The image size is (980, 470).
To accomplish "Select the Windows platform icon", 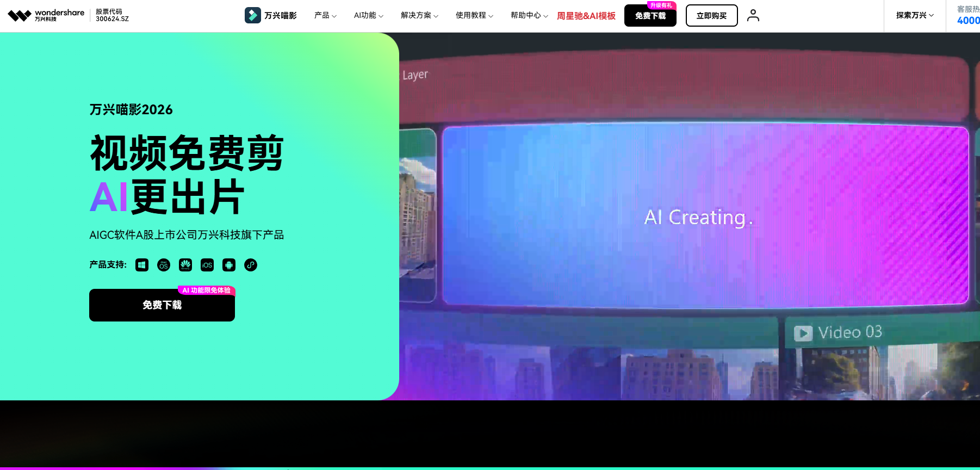I will coord(142,265).
